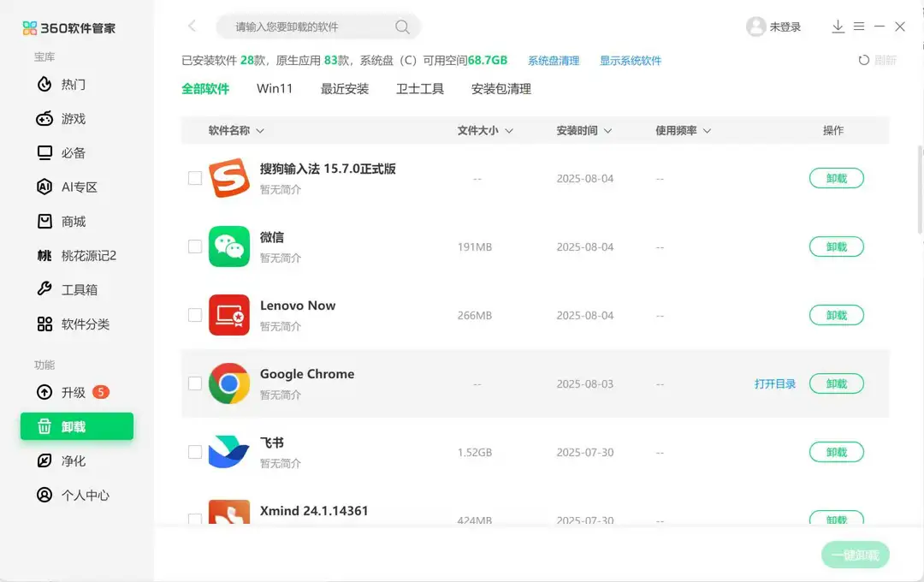Click Lenovo Now file size 266MB
The image size is (924, 582).
[x=474, y=316]
